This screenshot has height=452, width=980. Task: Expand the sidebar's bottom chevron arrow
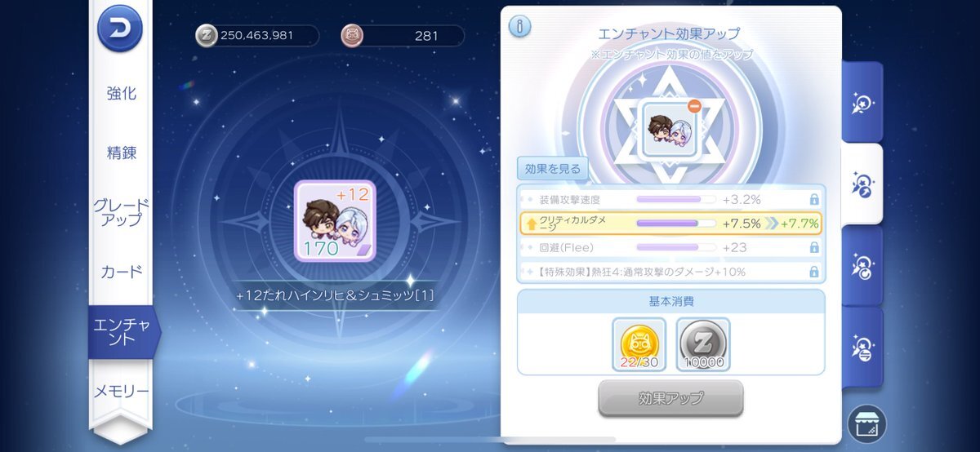(121, 430)
